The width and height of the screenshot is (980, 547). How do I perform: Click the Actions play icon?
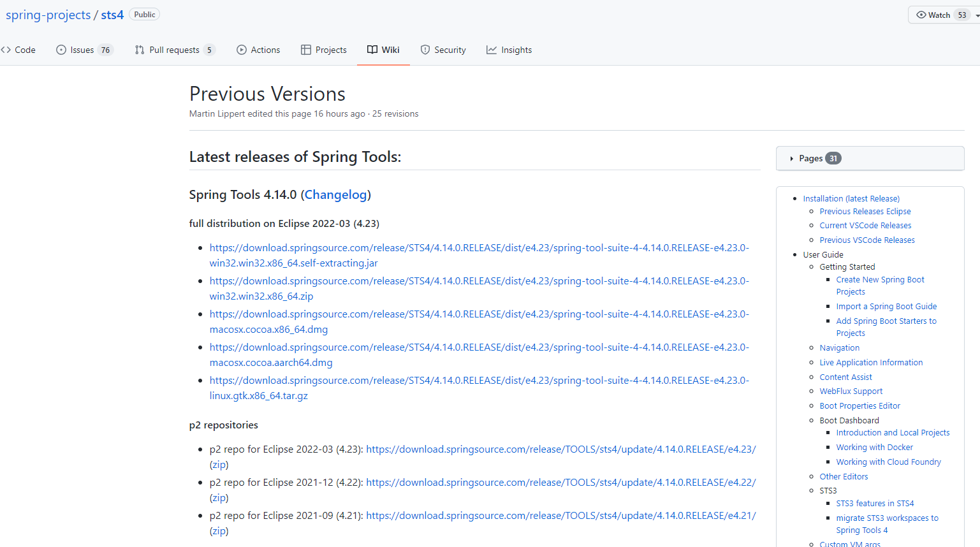coord(242,50)
